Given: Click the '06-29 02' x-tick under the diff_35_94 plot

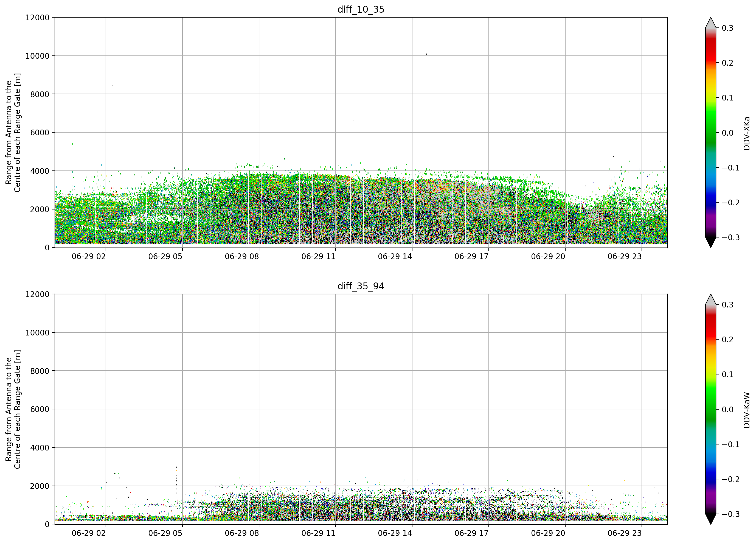Looking at the screenshot, I should pyautogui.click(x=89, y=533).
